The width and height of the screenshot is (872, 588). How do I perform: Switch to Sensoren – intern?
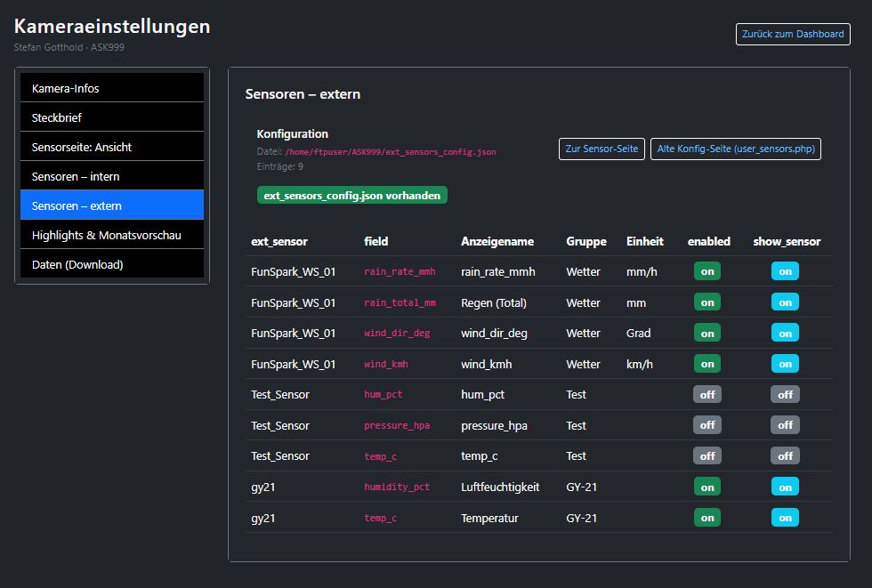coord(111,175)
